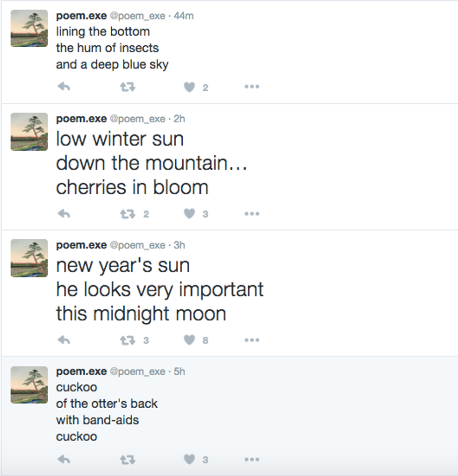Screen dimensions: 458x476
Task: Reply to the 'low winter sun' tweet
Action: tap(64, 214)
